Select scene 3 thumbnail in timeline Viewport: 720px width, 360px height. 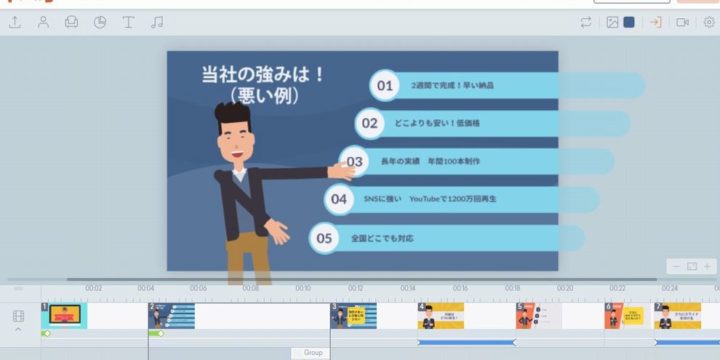pos(354,316)
